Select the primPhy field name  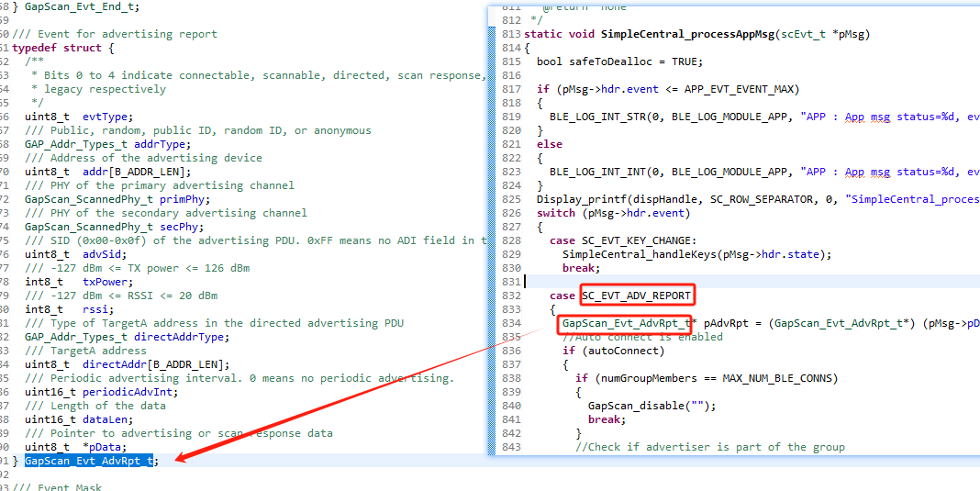[183, 199]
